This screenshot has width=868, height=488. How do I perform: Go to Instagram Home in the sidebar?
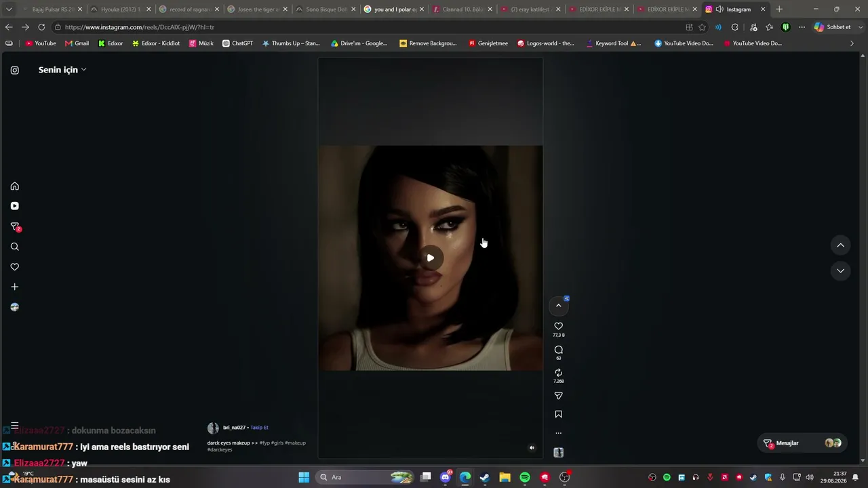click(x=15, y=186)
